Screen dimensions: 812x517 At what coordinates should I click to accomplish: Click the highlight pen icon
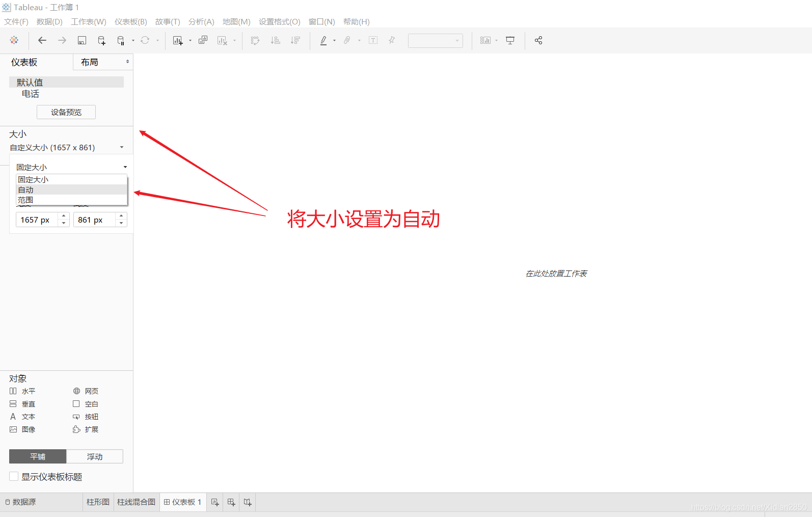click(323, 40)
